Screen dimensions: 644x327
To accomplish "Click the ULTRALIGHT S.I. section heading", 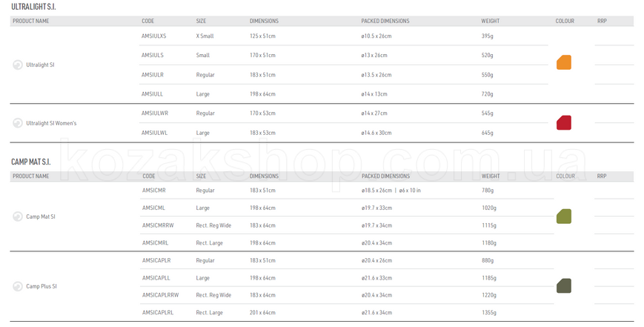I will 33,7.
